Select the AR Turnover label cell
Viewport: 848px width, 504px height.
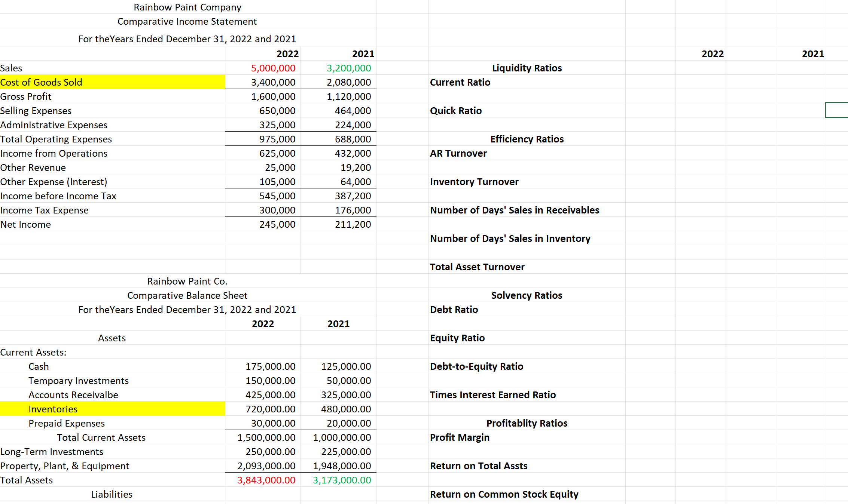(x=458, y=153)
